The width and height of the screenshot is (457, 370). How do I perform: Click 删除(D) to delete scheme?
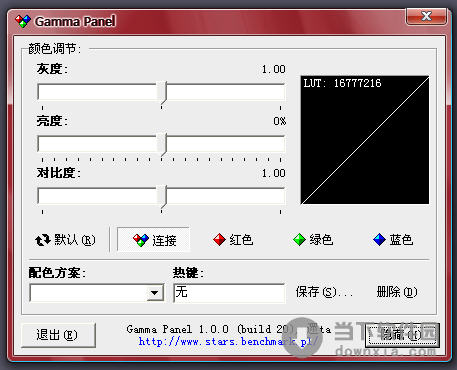pyautogui.click(x=397, y=292)
